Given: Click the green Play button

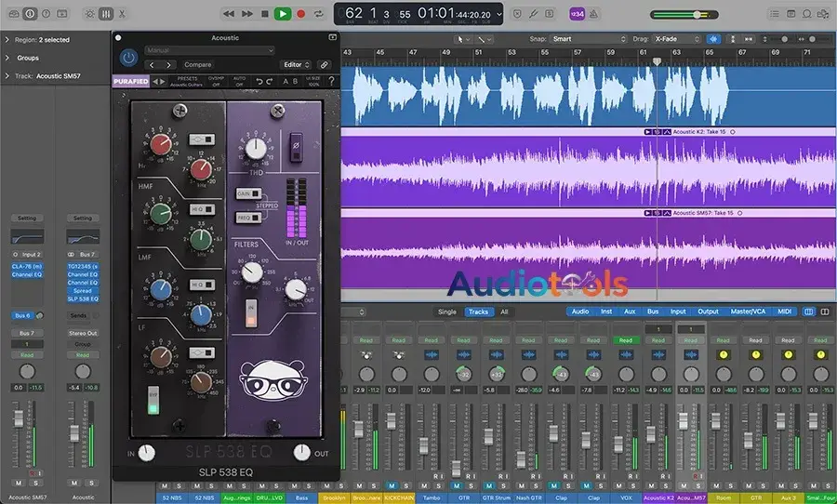Looking at the screenshot, I should pos(283,14).
